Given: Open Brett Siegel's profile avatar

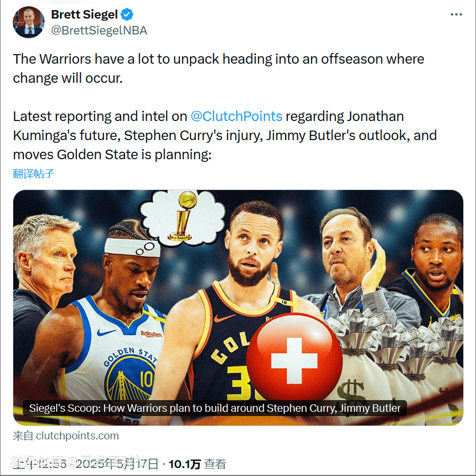Looking at the screenshot, I should [x=29, y=22].
